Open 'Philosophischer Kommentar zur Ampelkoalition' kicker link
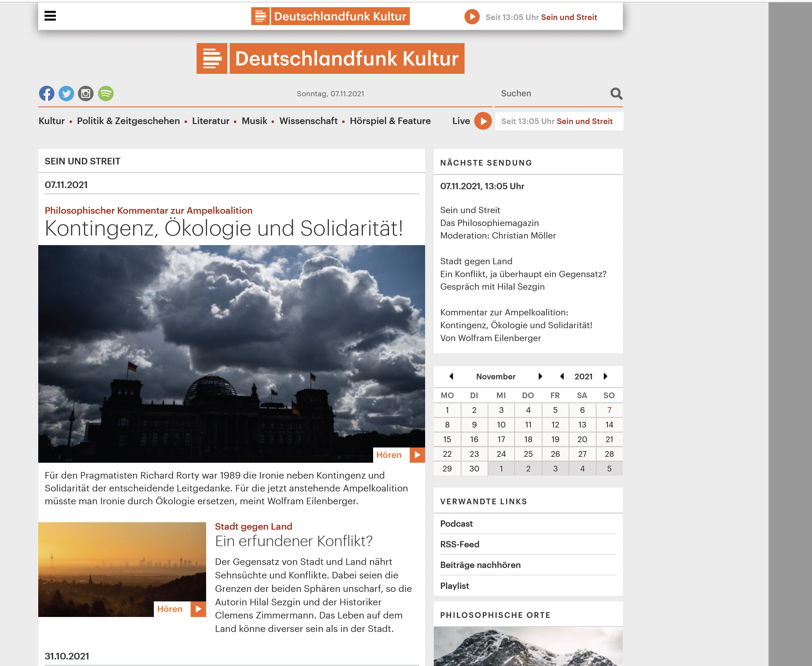 (x=148, y=211)
